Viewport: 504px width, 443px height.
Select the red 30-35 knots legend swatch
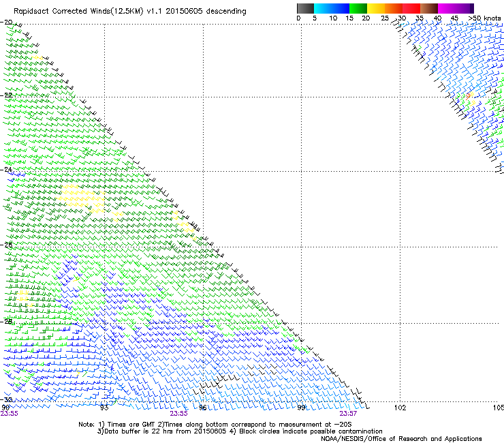tap(411, 8)
